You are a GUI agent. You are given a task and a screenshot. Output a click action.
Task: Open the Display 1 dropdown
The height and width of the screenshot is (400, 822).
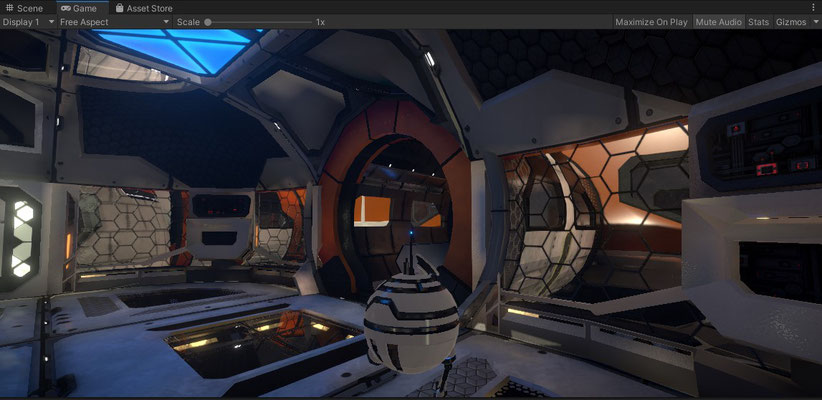[x=29, y=22]
